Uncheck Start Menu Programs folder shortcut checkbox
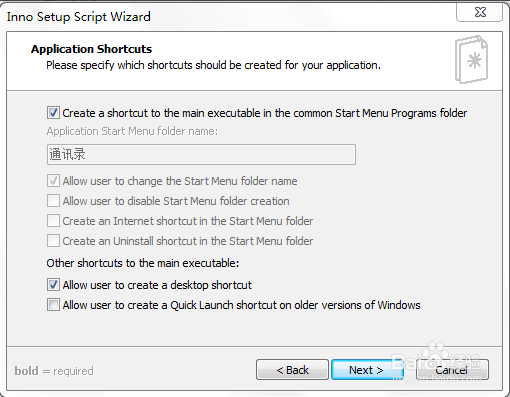The image size is (510, 397). (53, 113)
